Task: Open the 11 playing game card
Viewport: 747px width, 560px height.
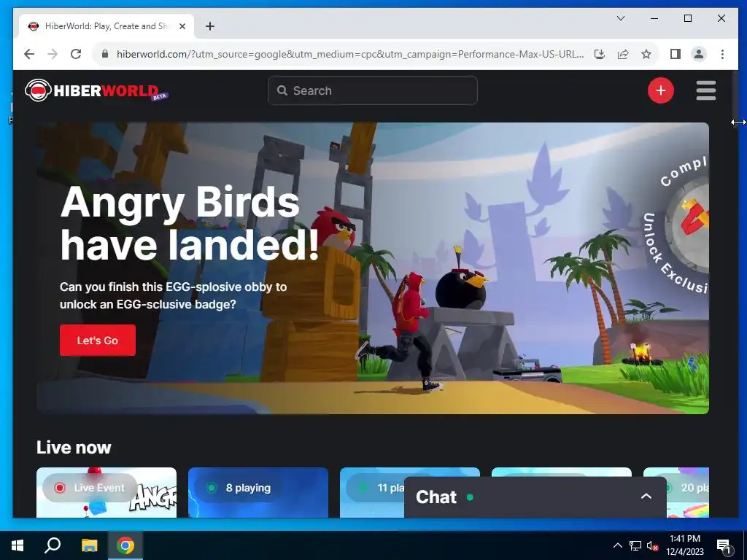Action: (371, 492)
